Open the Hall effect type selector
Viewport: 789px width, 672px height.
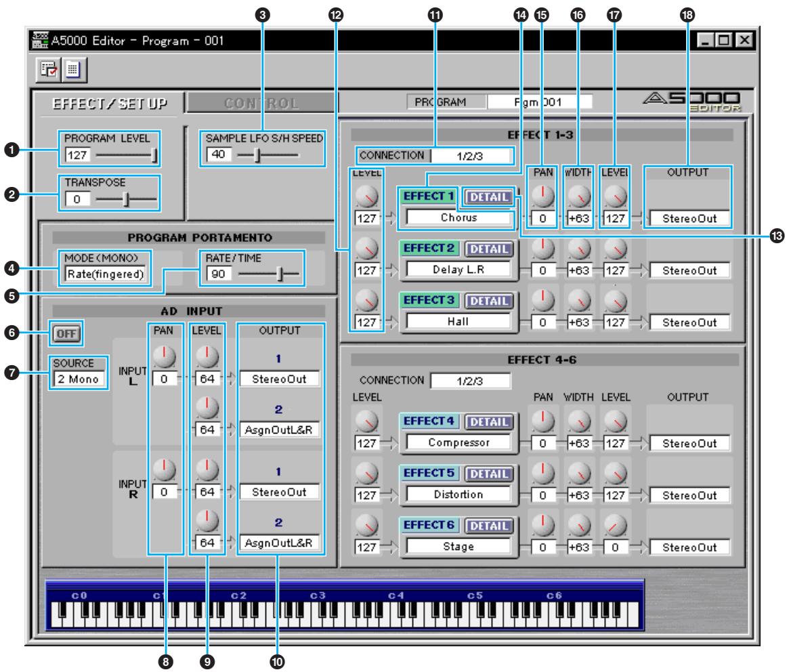pyautogui.click(x=459, y=321)
